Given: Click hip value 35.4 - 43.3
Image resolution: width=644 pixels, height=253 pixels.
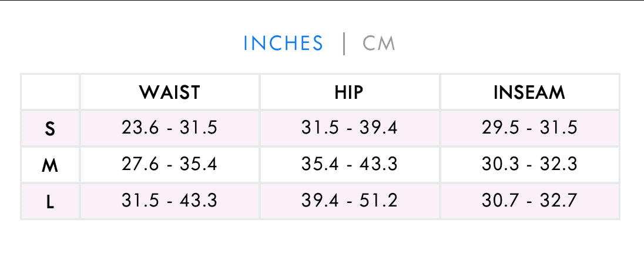Looking at the screenshot, I should (x=349, y=165).
